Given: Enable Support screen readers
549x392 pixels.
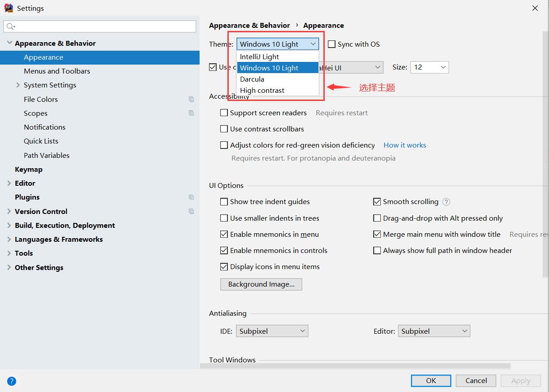Looking at the screenshot, I should coord(224,113).
